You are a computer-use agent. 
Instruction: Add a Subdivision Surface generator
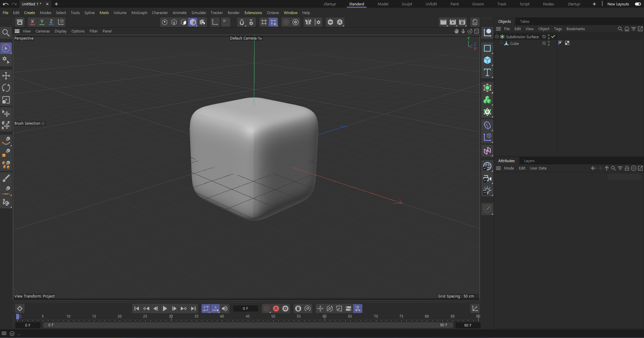487,88
